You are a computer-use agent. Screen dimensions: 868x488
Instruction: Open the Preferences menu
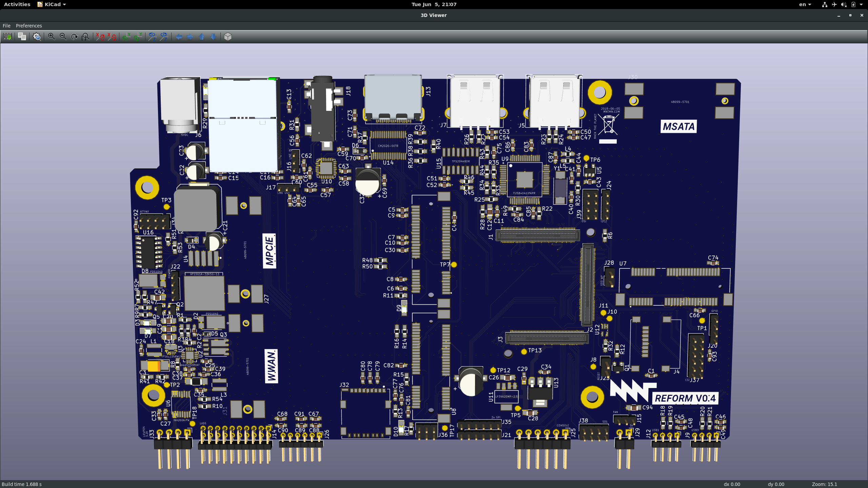coord(29,26)
